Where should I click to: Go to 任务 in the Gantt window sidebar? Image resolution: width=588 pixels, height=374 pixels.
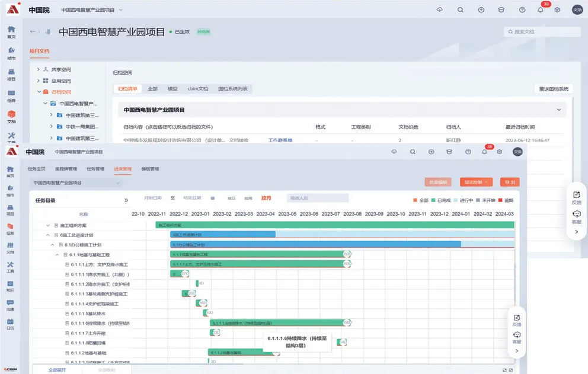[10, 229]
